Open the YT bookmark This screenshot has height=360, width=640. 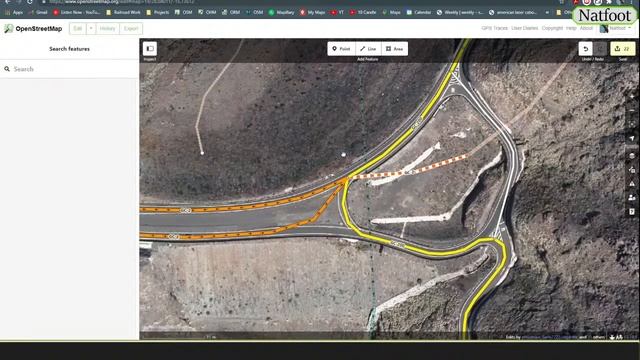coord(338,13)
